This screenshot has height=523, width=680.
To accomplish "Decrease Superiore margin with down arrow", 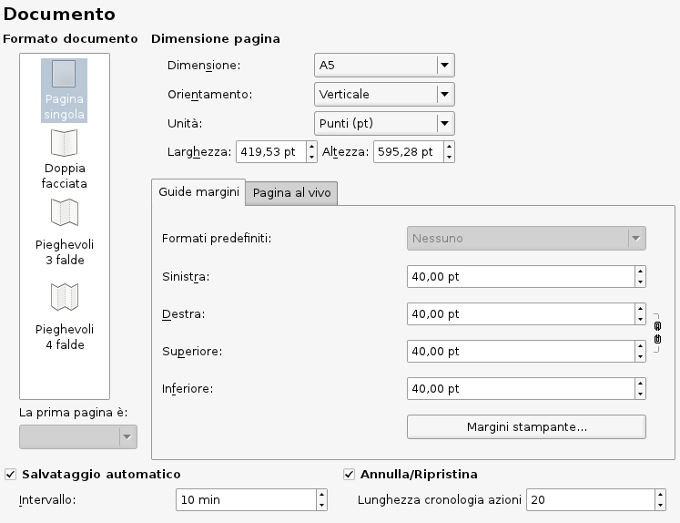I will point(641,356).
